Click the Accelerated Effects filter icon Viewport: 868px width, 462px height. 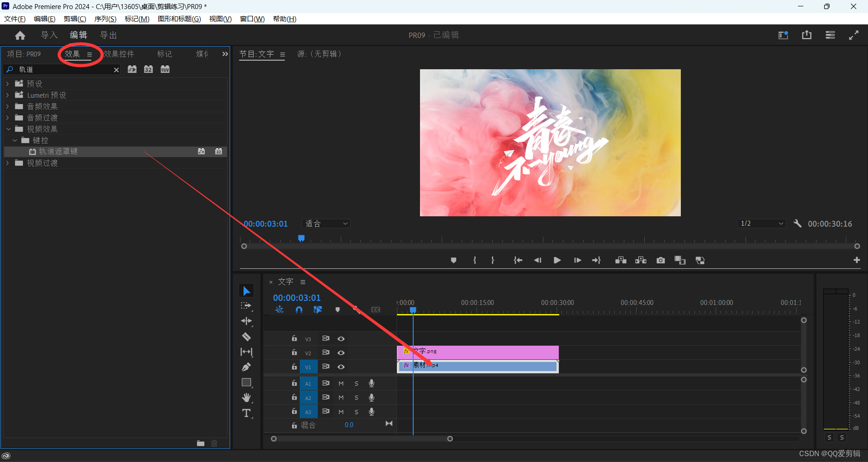coord(132,69)
